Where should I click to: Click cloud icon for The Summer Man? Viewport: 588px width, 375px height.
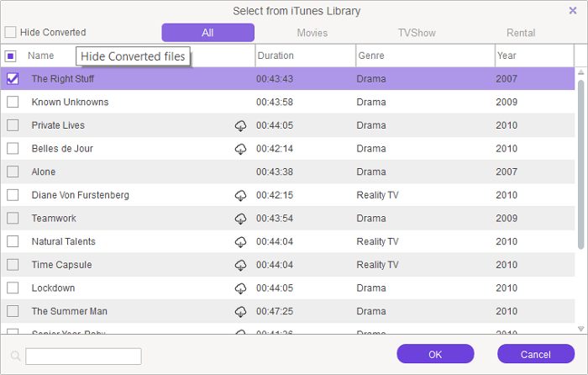[240, 312]
